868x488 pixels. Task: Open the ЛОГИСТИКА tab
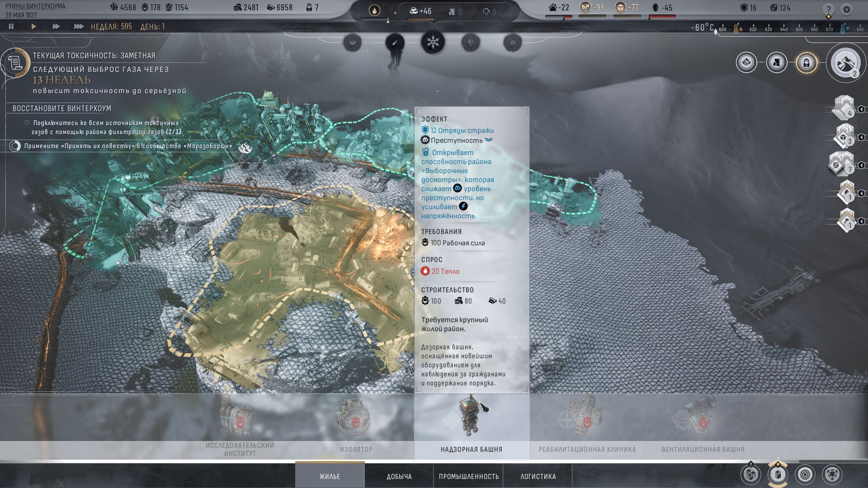538,476
